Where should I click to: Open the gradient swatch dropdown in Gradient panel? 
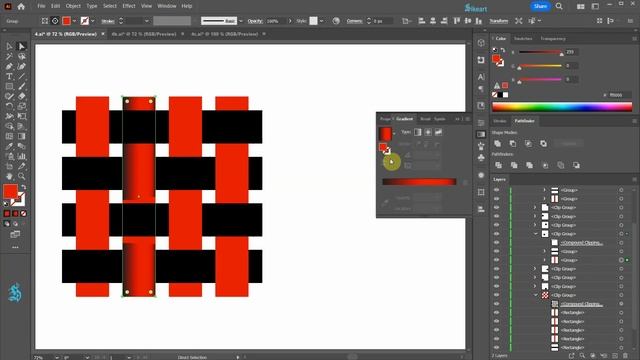click(394, 134)
